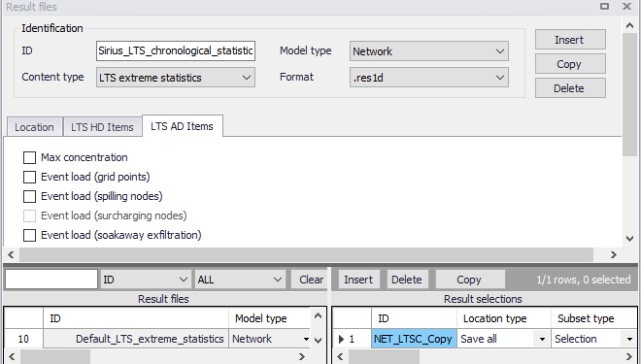Select row 1 header in Result selections
The width and height of the screenshot is (641, 364).
[352, 339]
